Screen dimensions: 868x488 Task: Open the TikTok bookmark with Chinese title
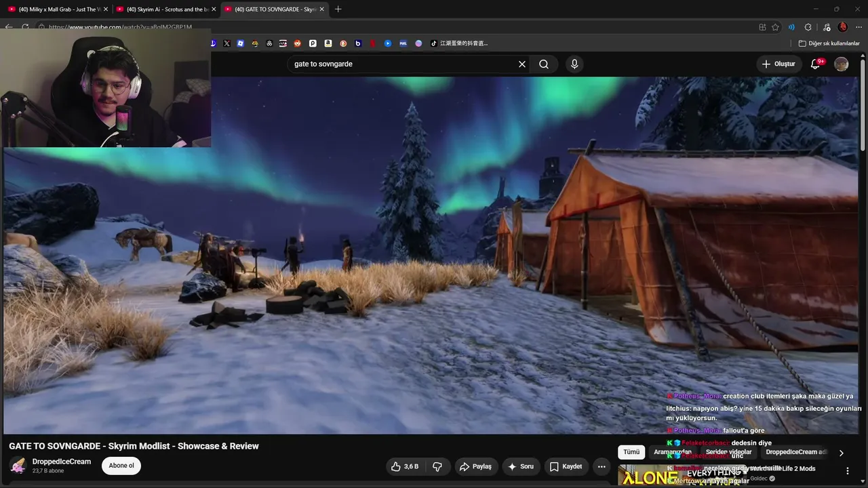[459, 43]
